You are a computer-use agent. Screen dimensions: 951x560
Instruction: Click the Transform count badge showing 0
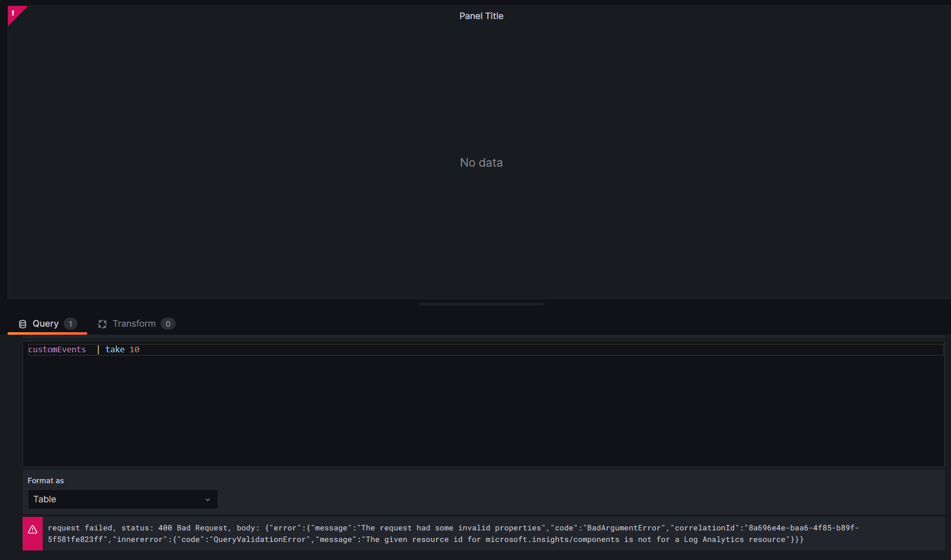click(x=168, y=324)
